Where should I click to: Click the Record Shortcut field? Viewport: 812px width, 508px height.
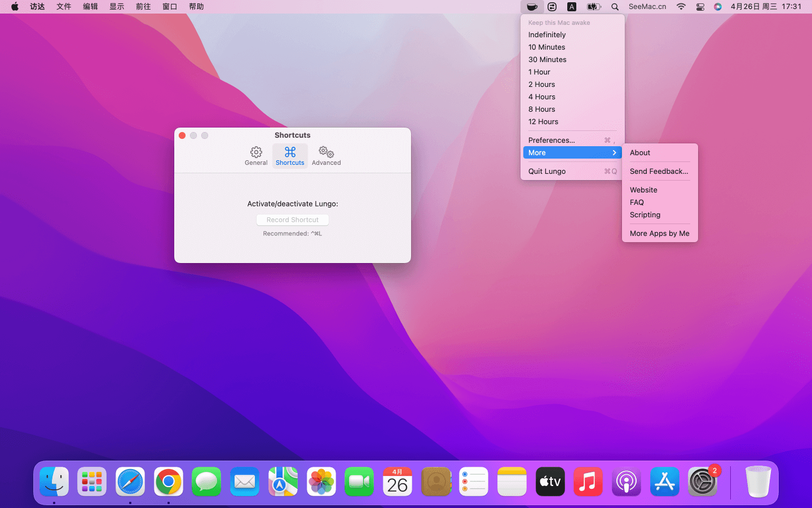point(292,220)
